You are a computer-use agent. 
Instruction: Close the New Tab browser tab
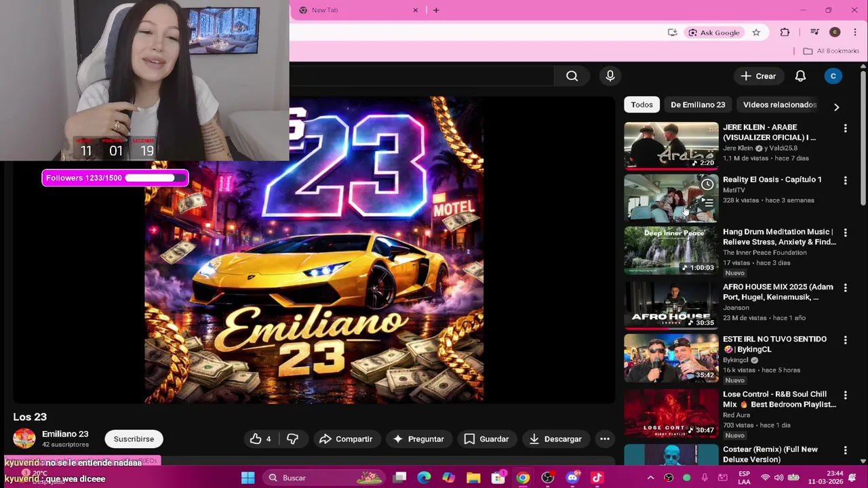(416, 10)
